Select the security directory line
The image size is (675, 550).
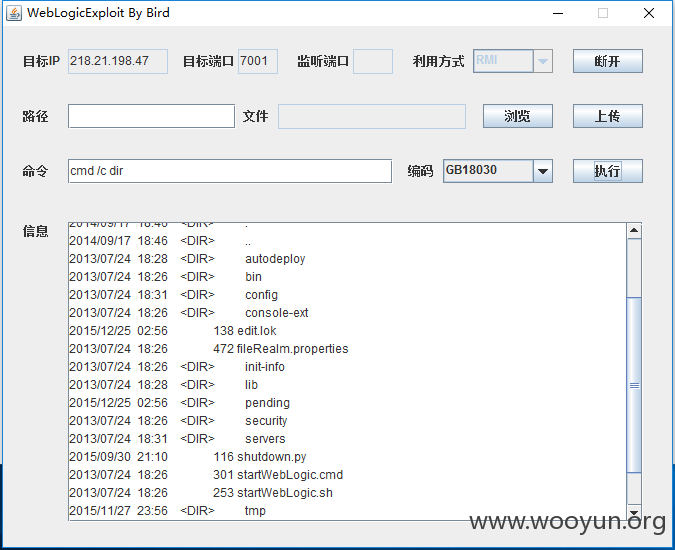pos(178,421)
